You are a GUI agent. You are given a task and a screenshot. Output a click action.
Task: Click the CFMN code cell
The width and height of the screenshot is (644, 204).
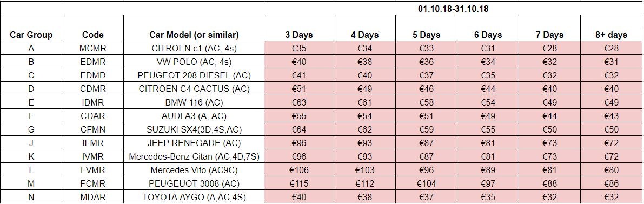tap(93, 129)
